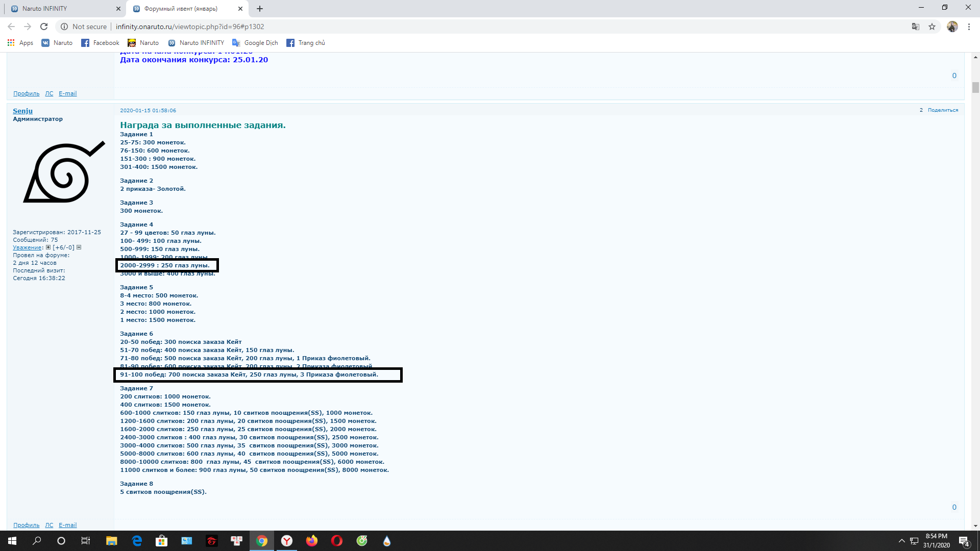Click the rating 0 of Senju's post
The height and width of the screenshot is (551, 980).
point(954,507)
